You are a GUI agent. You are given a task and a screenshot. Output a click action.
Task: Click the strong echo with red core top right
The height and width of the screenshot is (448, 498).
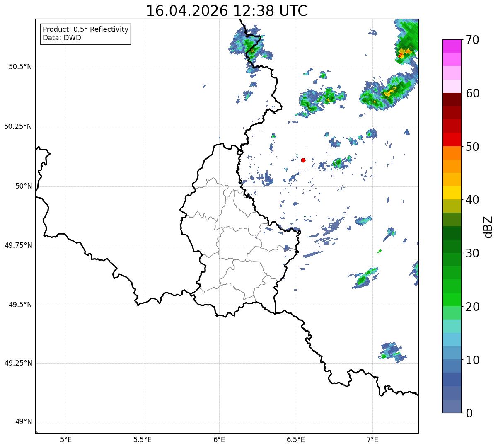(x=405, y=51)
